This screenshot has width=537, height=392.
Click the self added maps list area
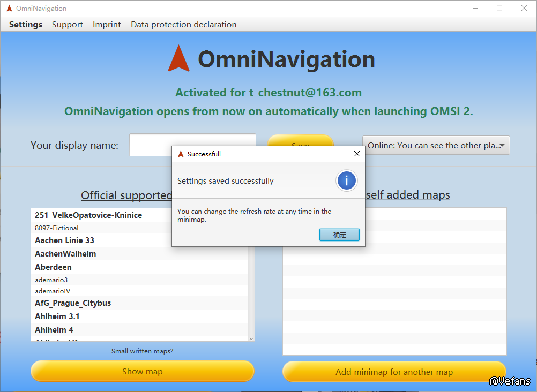tap(394, 282)
